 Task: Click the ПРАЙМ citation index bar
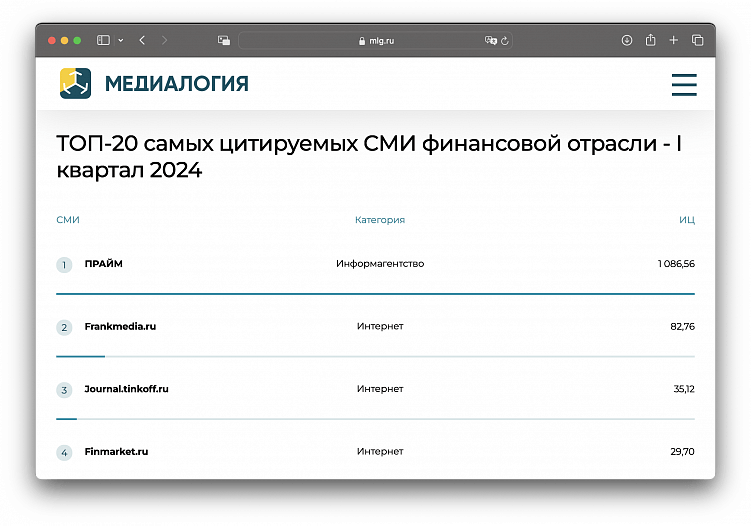coord(376,294)
